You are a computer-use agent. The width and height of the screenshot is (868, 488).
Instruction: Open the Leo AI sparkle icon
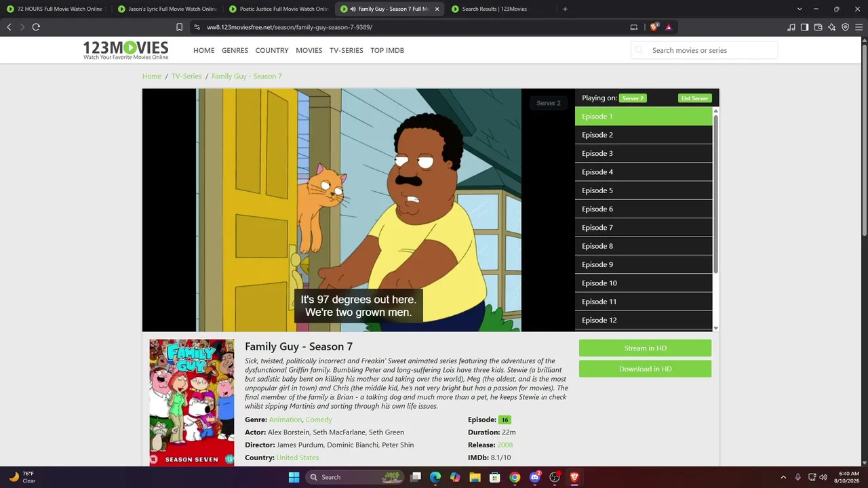832,27
